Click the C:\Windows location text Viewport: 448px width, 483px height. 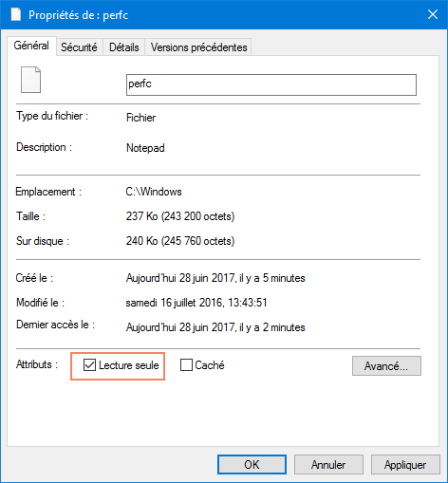point(154,192)
